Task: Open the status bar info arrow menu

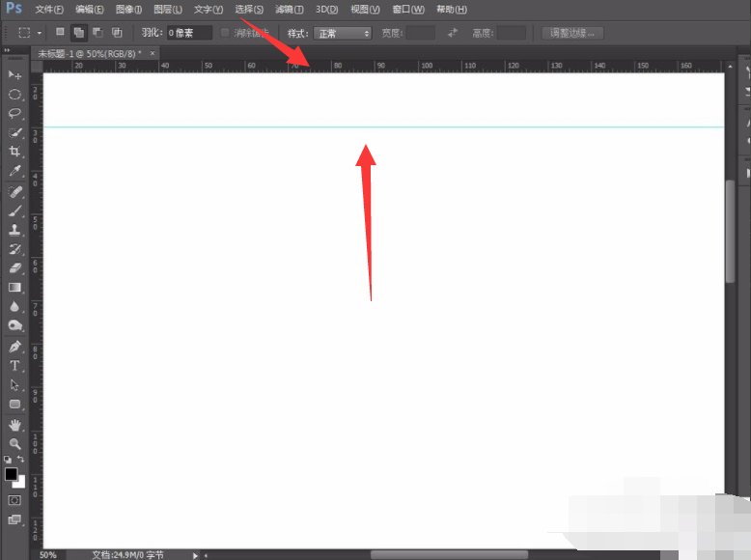Action: 196,555
